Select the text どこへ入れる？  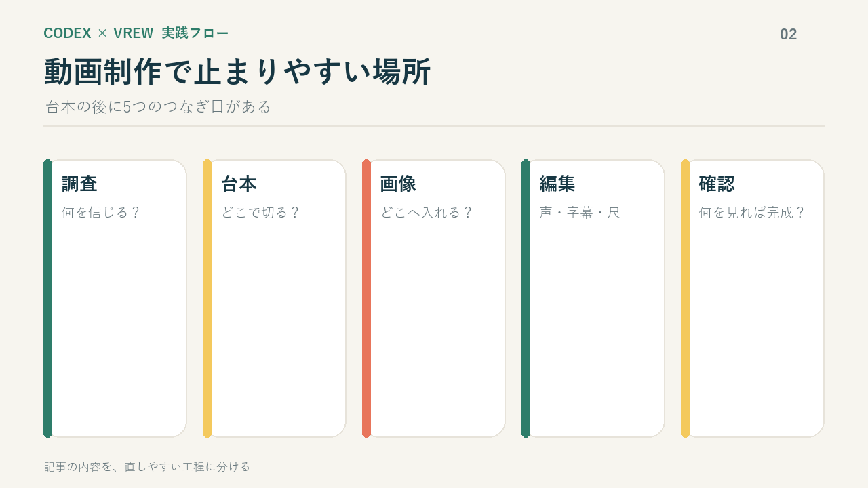click(427, 213)
